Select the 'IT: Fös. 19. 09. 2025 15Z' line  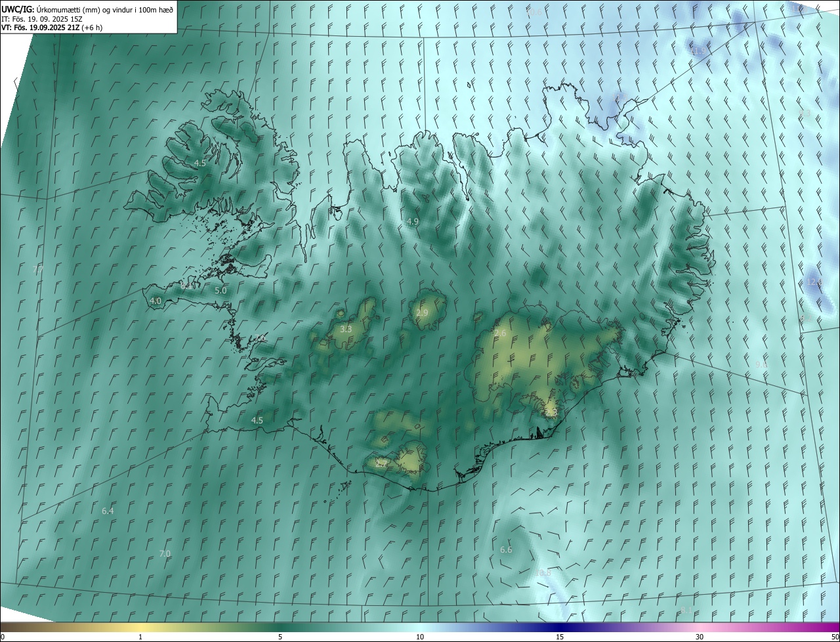tap(41, 19)
